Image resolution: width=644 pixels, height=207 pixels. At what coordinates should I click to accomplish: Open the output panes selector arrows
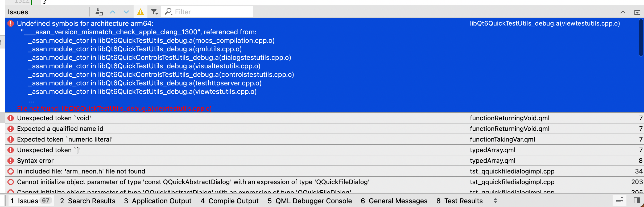coord(495,201)
